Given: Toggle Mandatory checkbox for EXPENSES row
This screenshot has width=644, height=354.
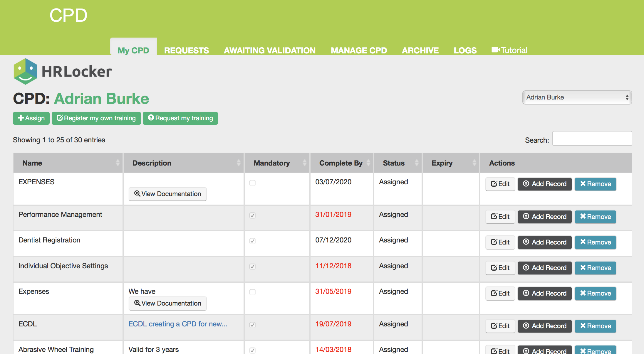Looking at the screenshot, I should (252, 183).
